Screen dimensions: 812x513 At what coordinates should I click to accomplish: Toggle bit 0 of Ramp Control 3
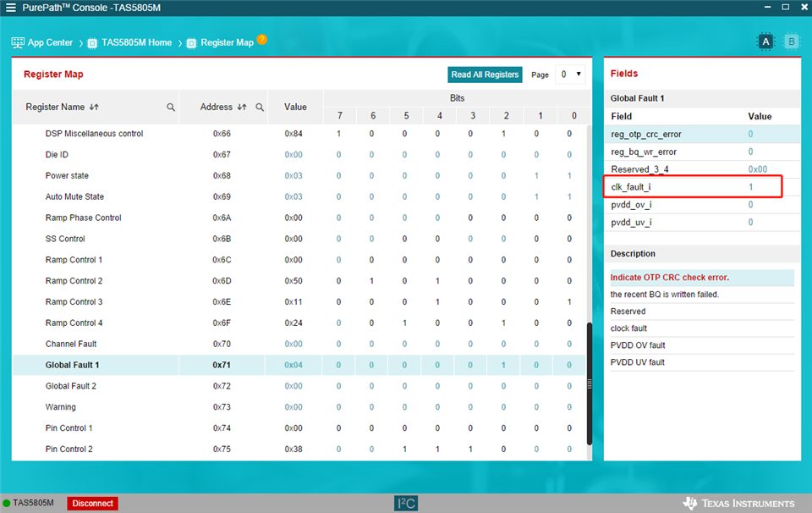pyautogui.click(x=569, y=302)
